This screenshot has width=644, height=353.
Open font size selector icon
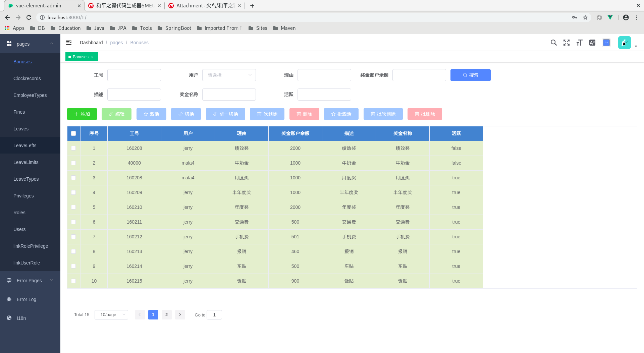[x=579, y=43]
